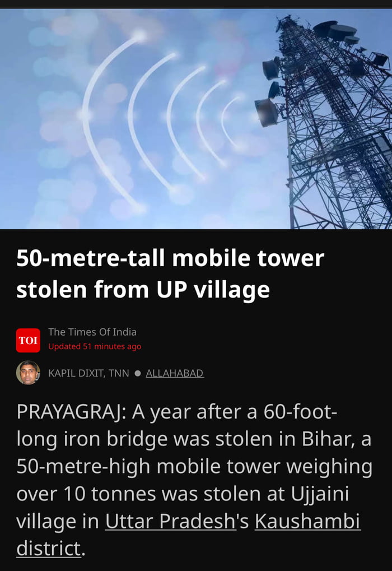Open the Kaushambi link in paragraph
This screenshot has width=392, height=571.
pyautogui.click(x=307, y=521)
